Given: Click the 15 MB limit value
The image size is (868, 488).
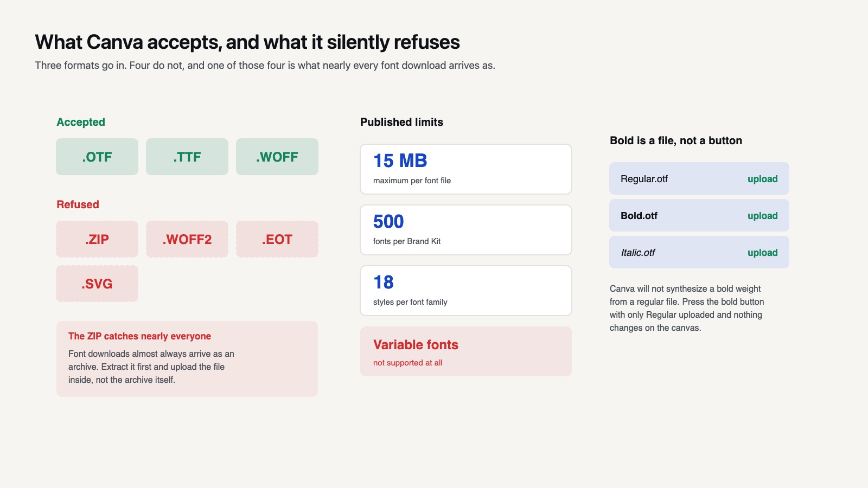Looking at the screenshot, I should pos(400,161).
